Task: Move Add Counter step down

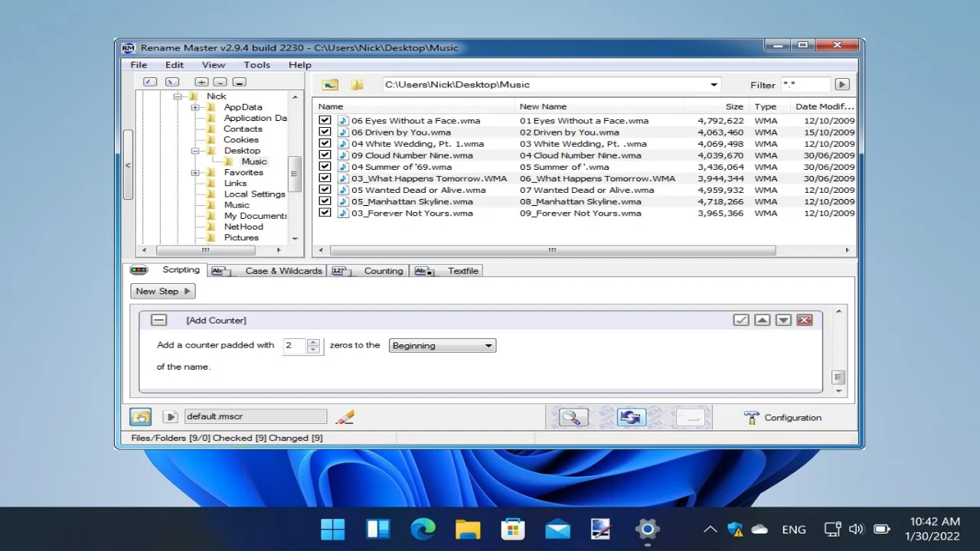Action: coord(783,320)
